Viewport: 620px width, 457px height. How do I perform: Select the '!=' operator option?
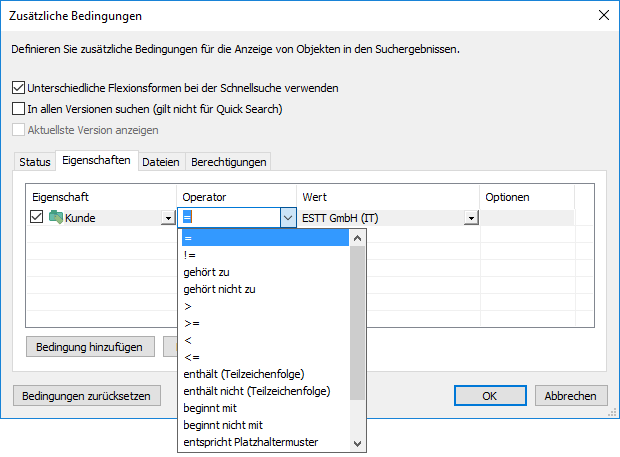189,255
